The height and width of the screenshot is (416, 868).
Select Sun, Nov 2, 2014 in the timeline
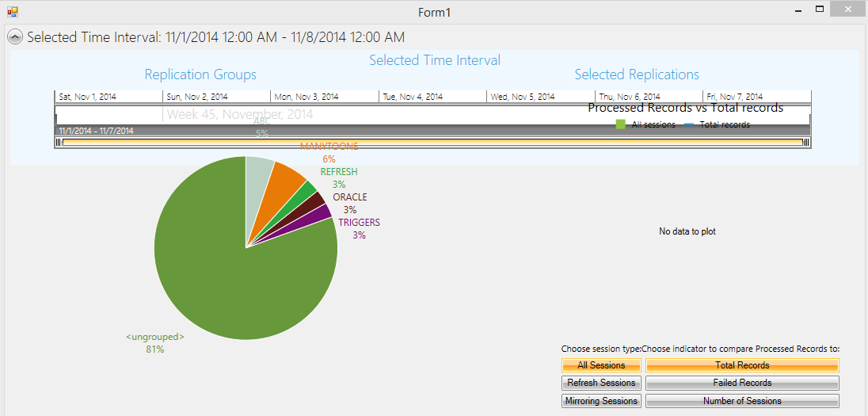(x=217, y=97)
